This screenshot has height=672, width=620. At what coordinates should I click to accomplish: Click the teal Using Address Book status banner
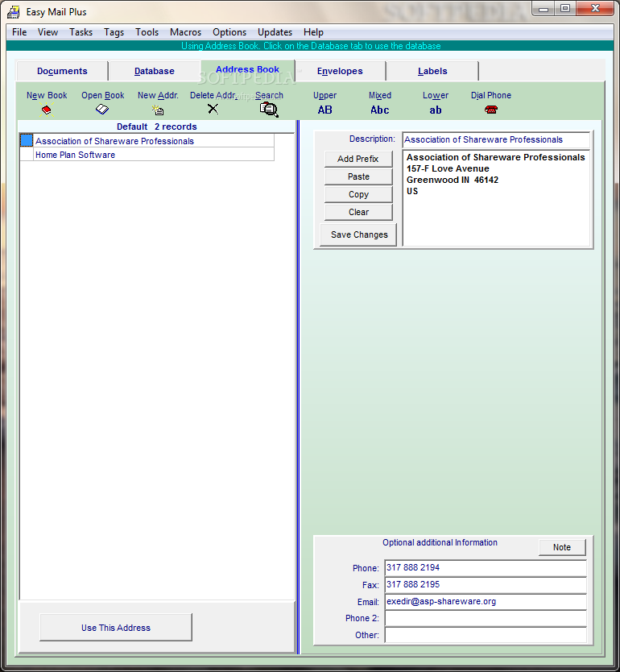(310, 46)
